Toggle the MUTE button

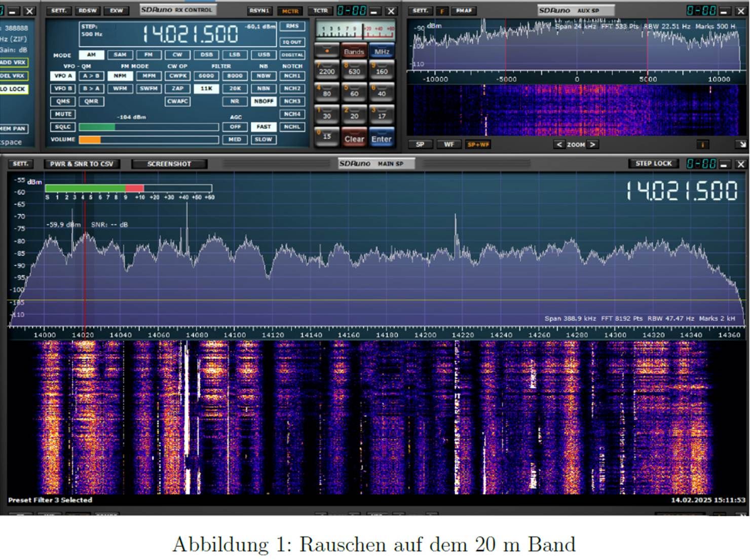click(63, 114)
